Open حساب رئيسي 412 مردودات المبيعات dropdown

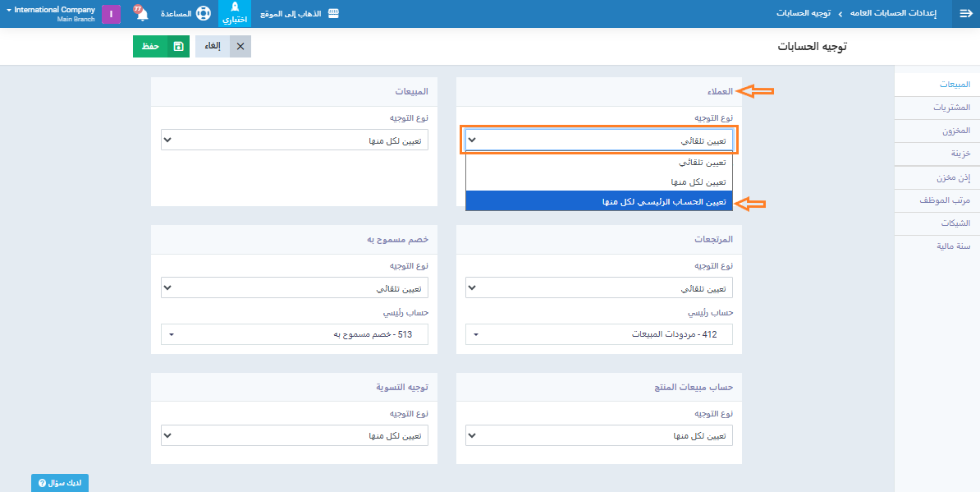599,334
